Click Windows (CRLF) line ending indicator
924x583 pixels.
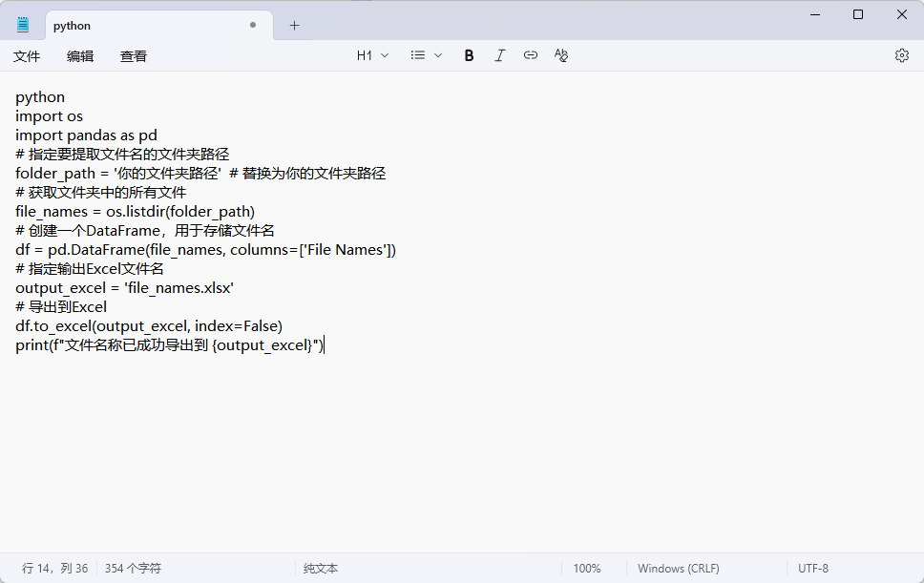[x=679, y=569]
